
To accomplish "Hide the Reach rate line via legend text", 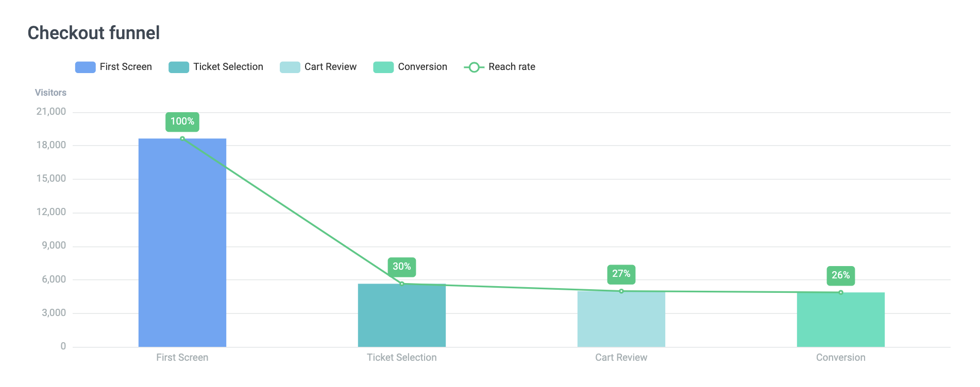I will 512,67.
